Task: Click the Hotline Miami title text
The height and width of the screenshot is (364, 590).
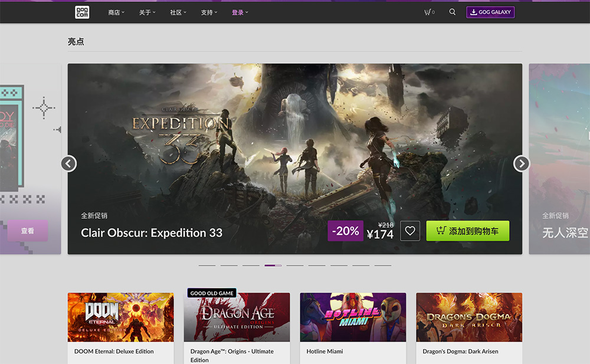Action: pos(324,351)
